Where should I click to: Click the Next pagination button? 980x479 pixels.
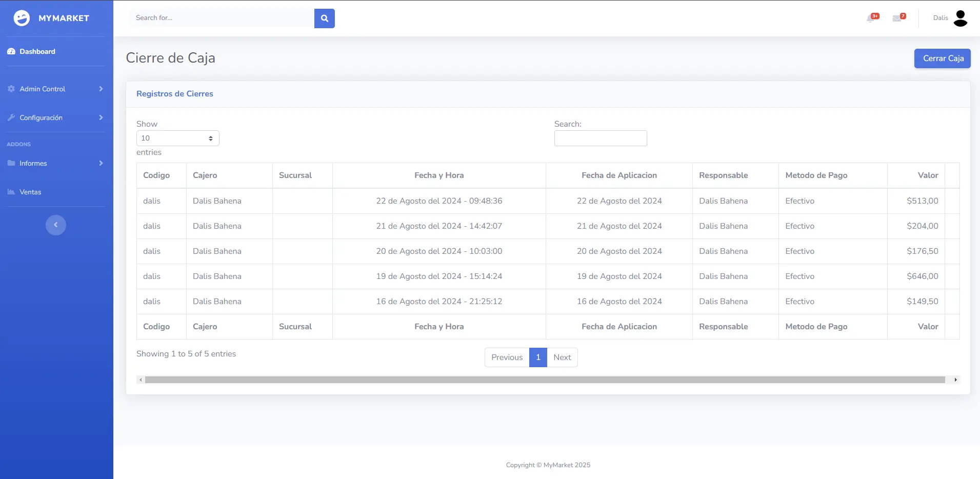click(x=562, y=357)
